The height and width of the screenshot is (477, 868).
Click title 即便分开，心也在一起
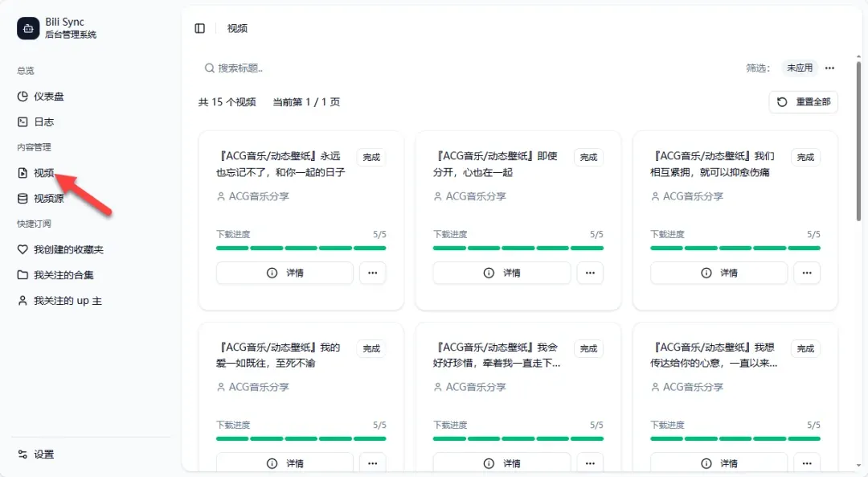tap(495, 164)
